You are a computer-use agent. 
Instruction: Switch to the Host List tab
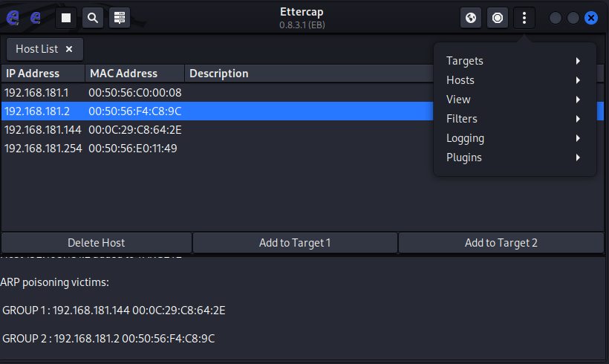pyautogui.click(x=36, y=49)
